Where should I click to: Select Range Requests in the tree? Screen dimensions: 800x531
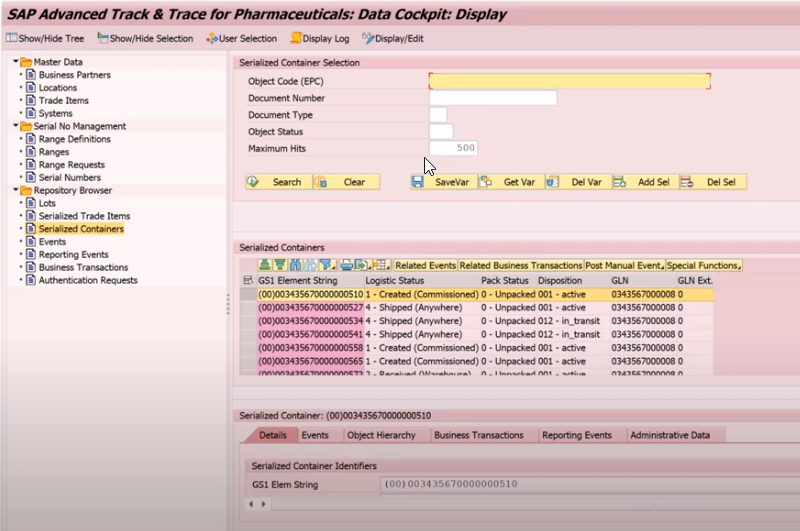pos(71,164)
